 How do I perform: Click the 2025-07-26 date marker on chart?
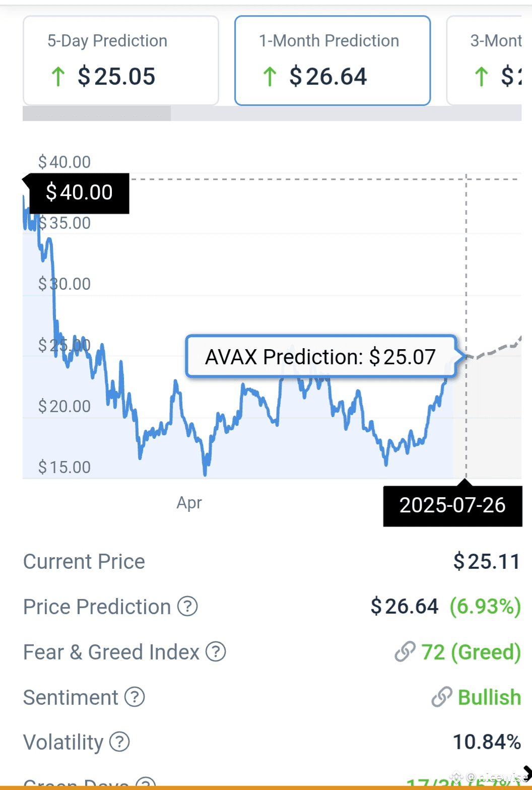[x=452, y=506]
